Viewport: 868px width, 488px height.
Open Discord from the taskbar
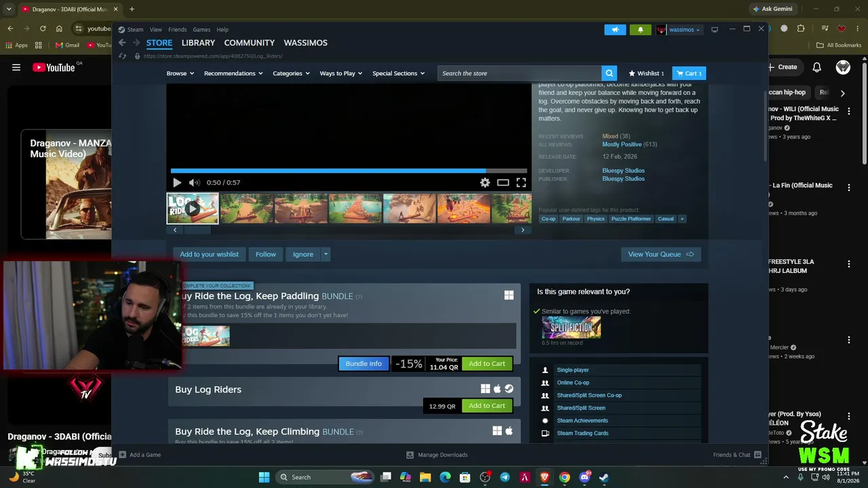(x=584, y=477)
